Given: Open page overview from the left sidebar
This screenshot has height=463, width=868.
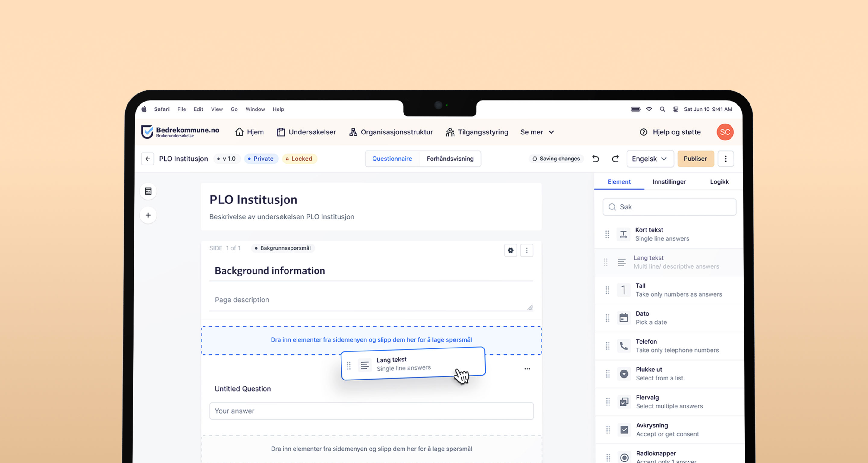Looking at the screenshot, I should pyautogui.click(x=148, y=191).
